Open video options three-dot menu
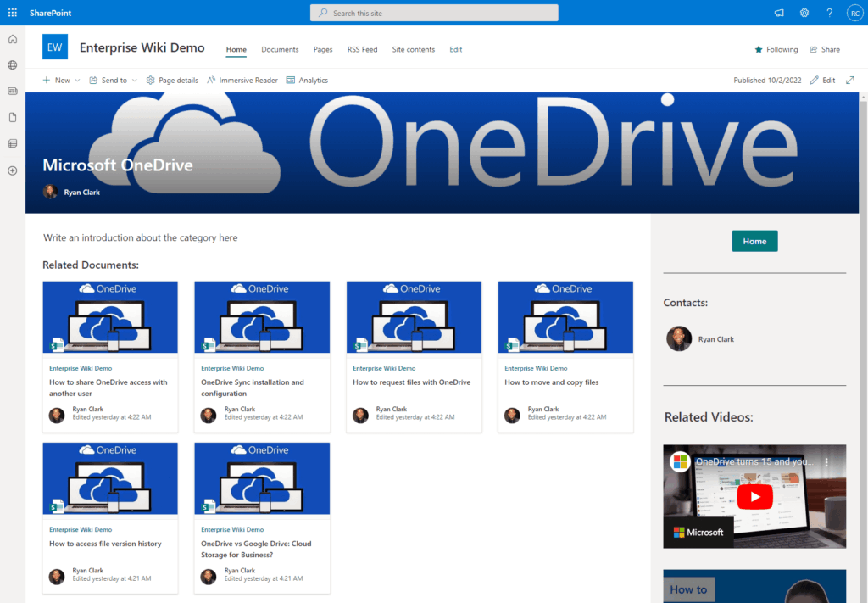Image resolution: width=868 pixels, height=603 pixels. pyautogui.click(x=826, y=462)
